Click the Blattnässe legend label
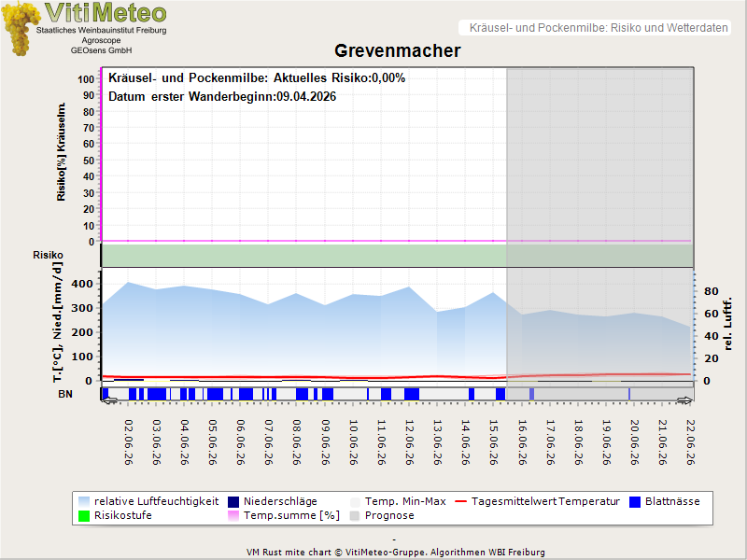Screen dimensions: 747x560 click(x=672, y=501)
